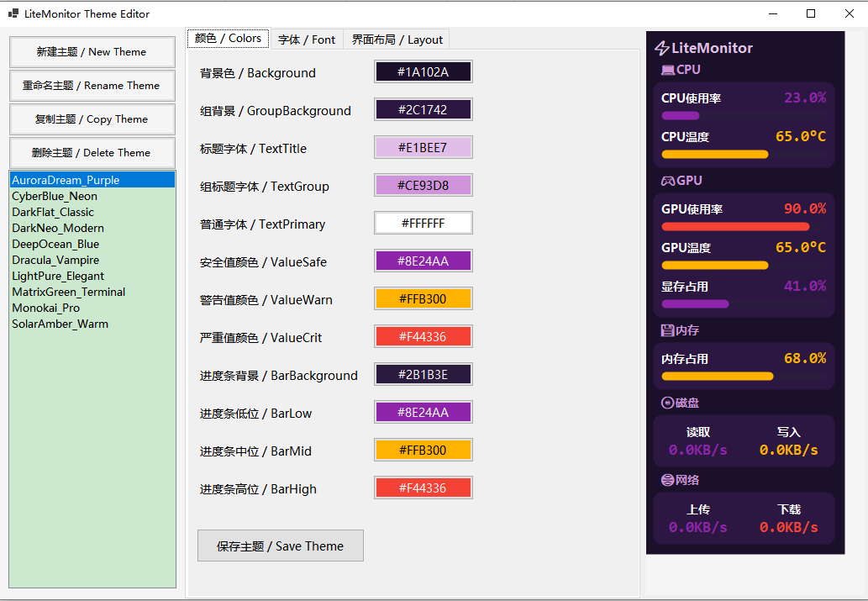
Task: Open BarLow color swatch
Action: (x=423, y=413)
